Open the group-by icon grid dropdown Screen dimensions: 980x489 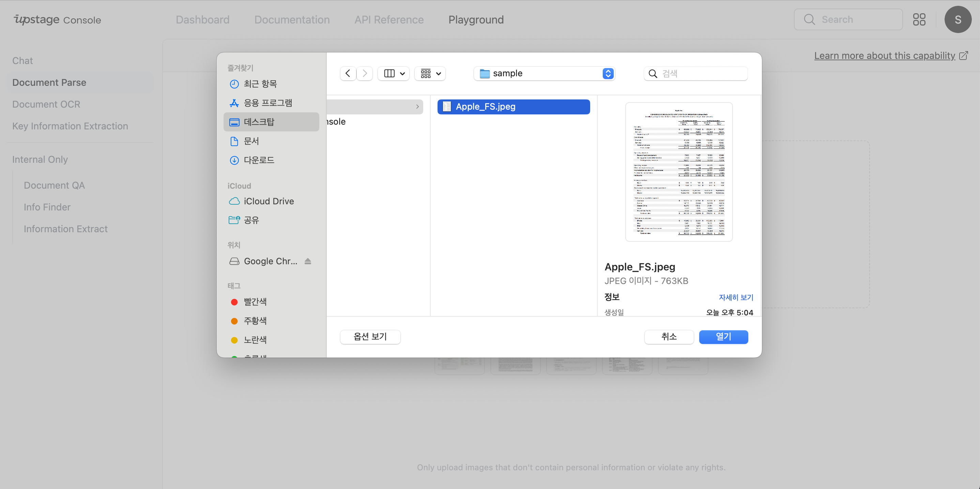point(430,74)
